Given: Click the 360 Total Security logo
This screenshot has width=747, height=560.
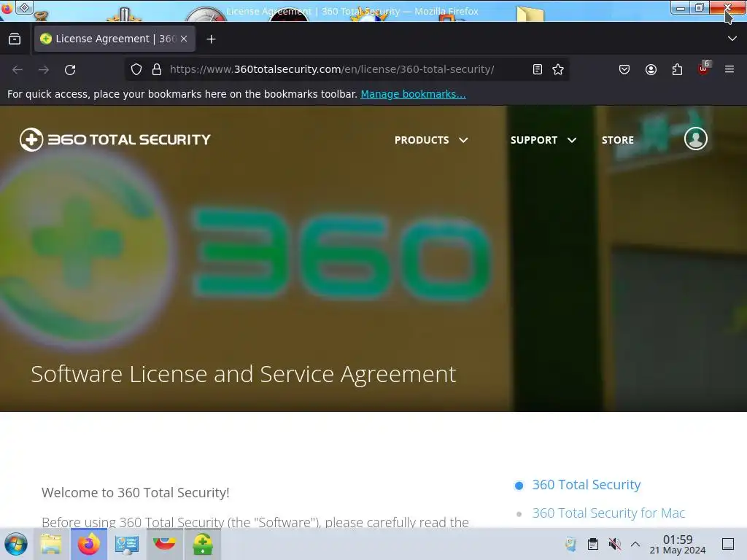Looking at the screenshot, I should [115, 139].
